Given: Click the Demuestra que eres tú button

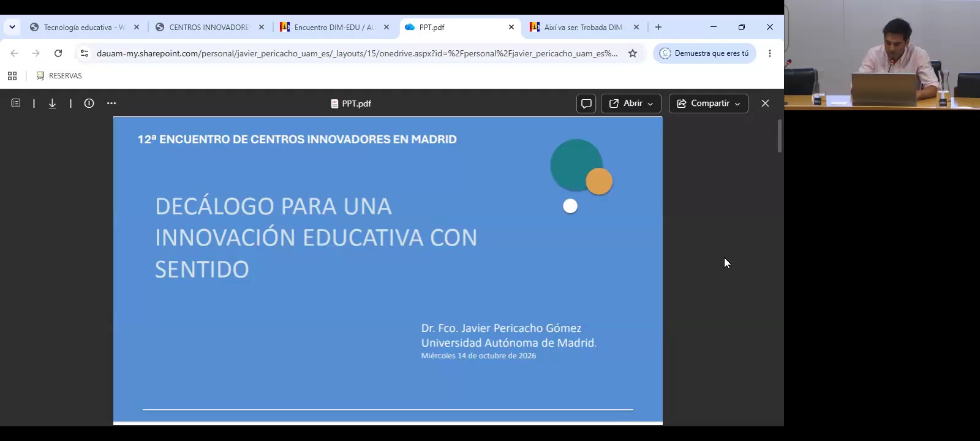Looking at the screenshot, I should tap(705, 53).
